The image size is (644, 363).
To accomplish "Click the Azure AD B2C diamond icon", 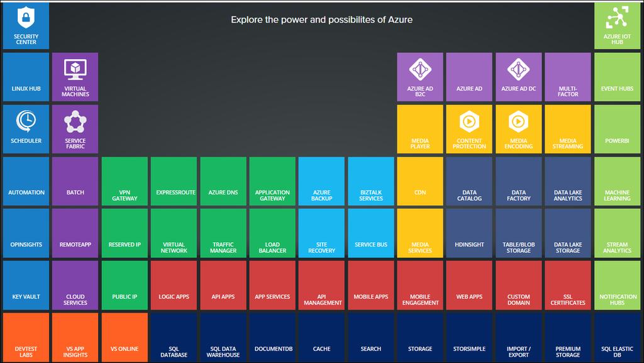I will point(420,69).
